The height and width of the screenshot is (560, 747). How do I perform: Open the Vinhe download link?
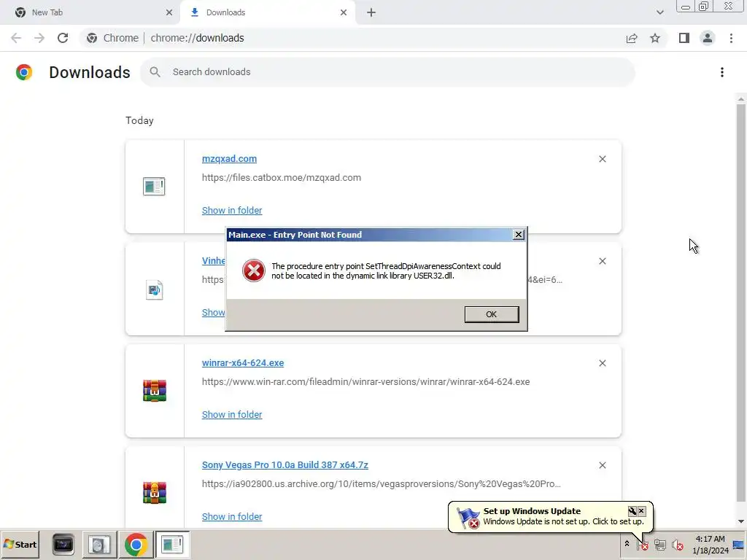coord(214,260)
